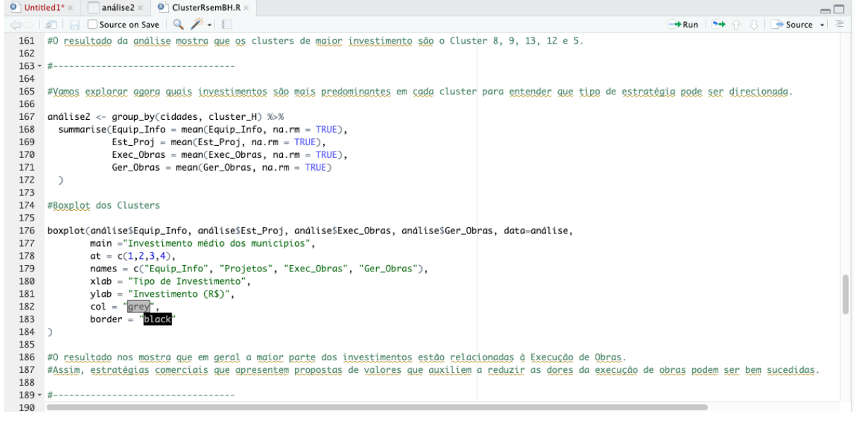Save the script with the save icon
The image size is (868, 423).
coord(75,22)
